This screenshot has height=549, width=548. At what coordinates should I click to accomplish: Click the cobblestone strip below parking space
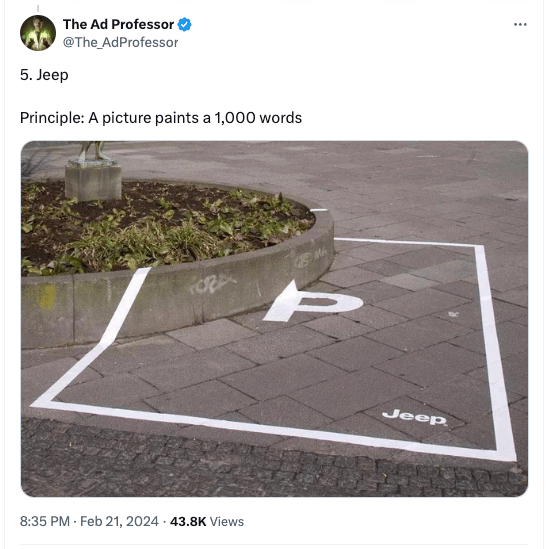click(274, 462)
